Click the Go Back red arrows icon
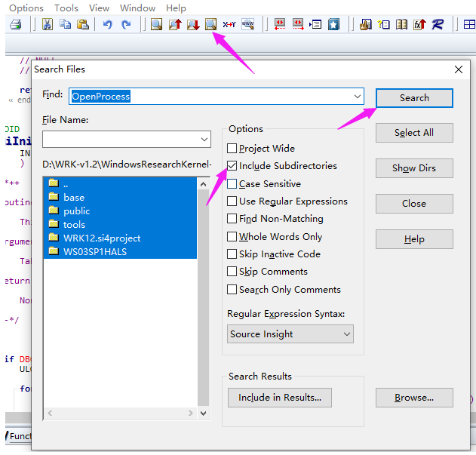The width and height of the screenshot is (476, 455). tap(280, 24)
